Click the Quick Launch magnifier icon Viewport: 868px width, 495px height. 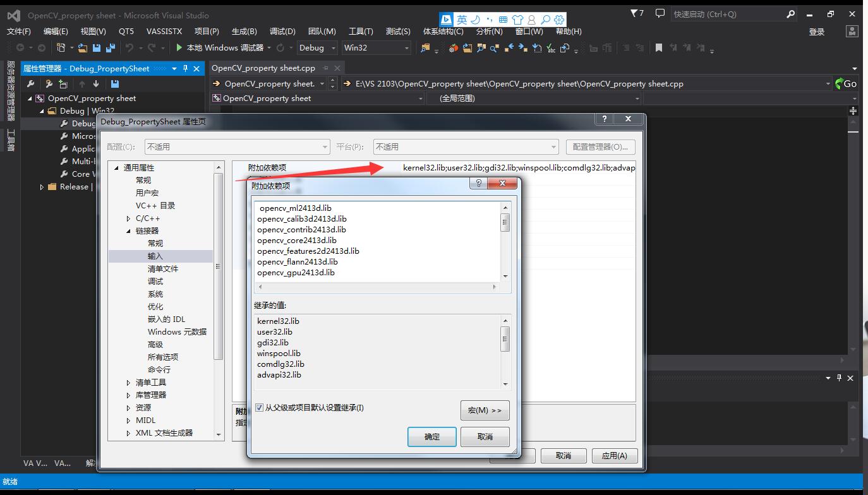[791, 14]
